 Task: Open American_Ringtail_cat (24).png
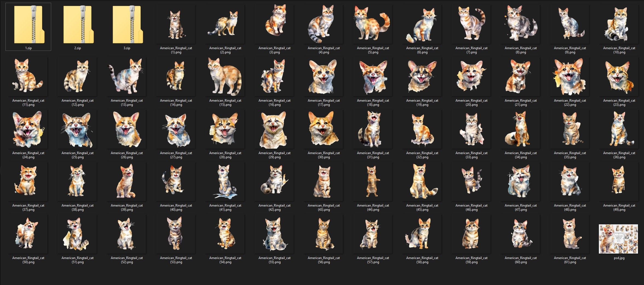pyautogui.click(x=28, y=129)
